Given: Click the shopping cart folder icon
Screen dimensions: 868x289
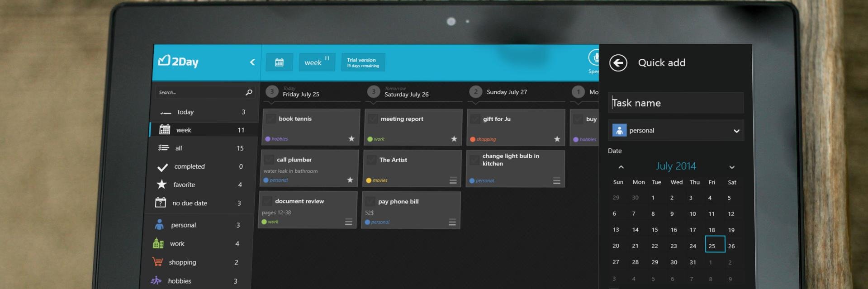Looking at the screenshot, I should point(157,262).
